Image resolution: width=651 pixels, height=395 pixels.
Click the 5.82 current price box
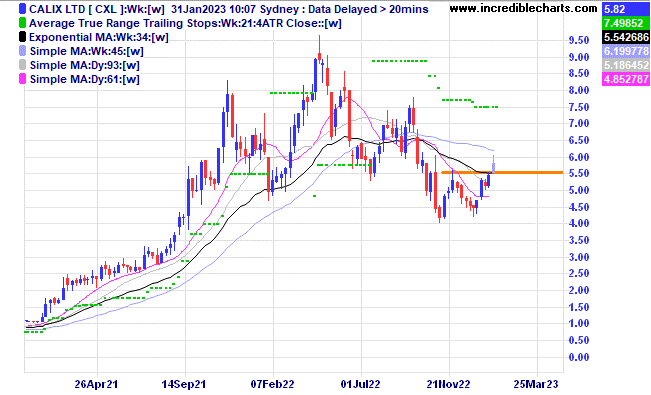click(x=626, y=9)
